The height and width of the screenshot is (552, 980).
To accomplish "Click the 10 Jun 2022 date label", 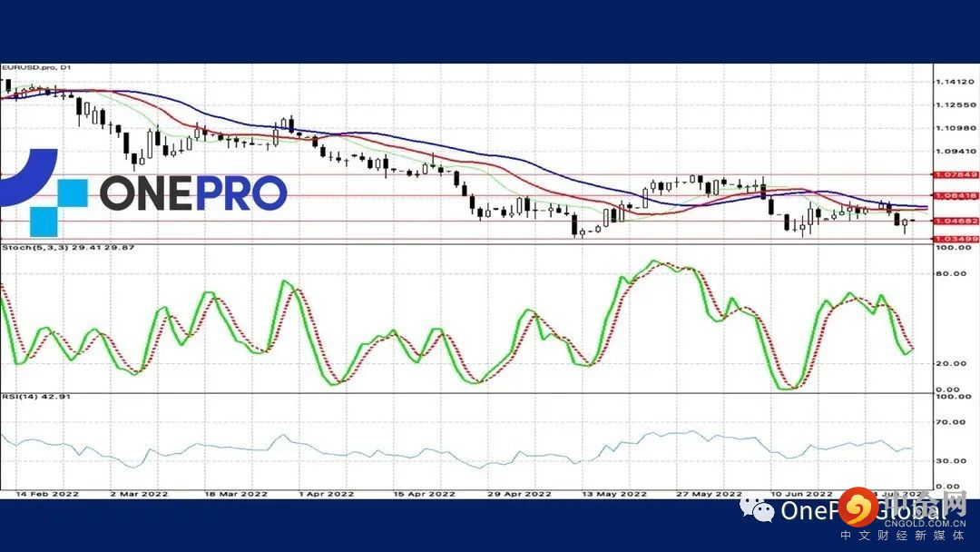I will point(801,494).
